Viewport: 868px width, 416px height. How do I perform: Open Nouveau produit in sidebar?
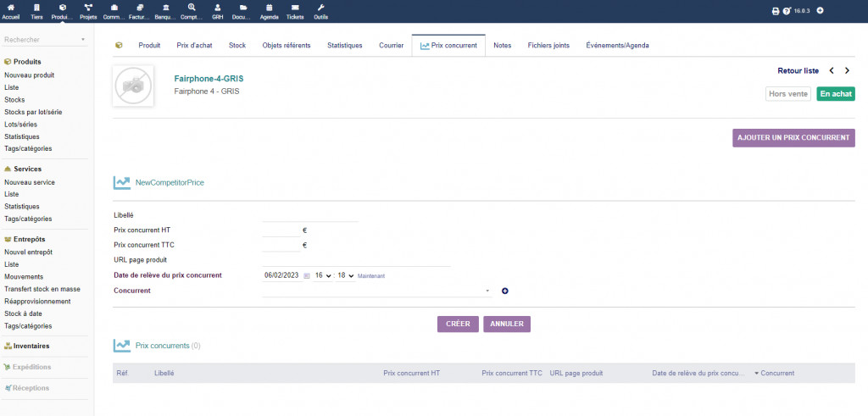point(30,75)
